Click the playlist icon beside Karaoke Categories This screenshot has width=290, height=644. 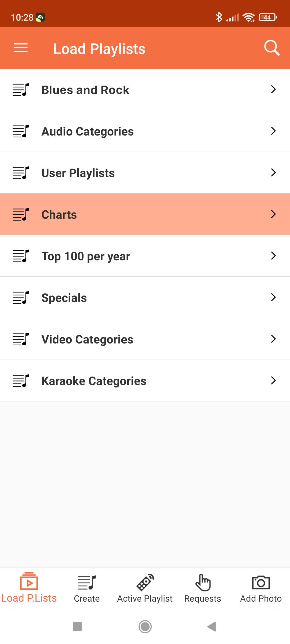click(x=21, y=381)
